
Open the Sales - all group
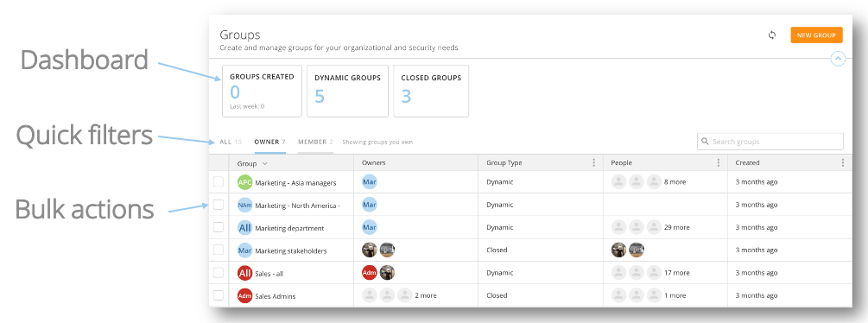coord(269,273)
